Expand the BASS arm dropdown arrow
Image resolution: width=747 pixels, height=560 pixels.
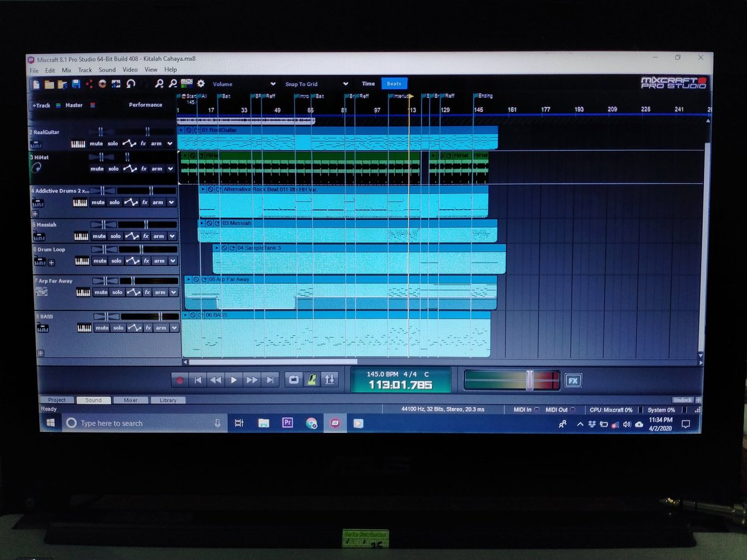(174, 328)
